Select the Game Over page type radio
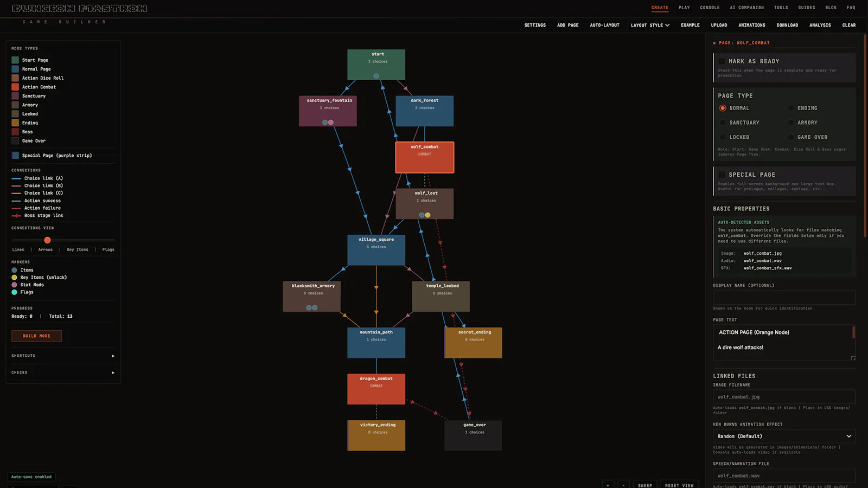Viewport: 868px width, 488px height. coord(790,137)
